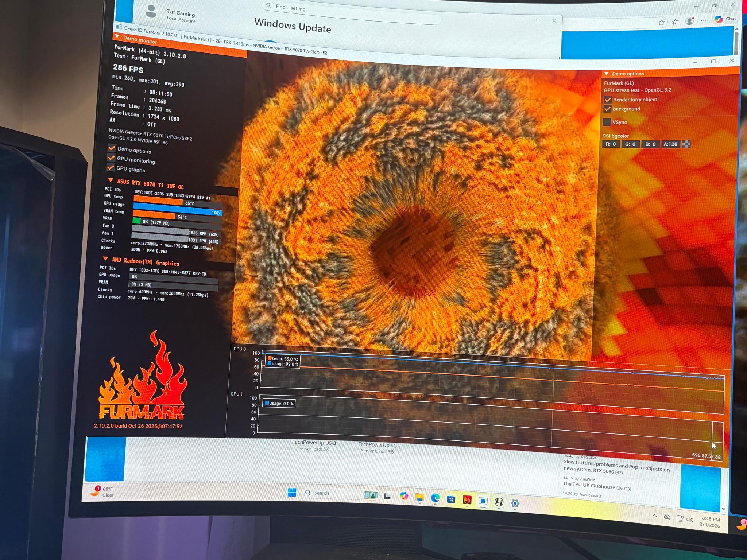Collapse the Demo monitor panel
The height and width of the screenshot is (560, 747).
(117, 36)
